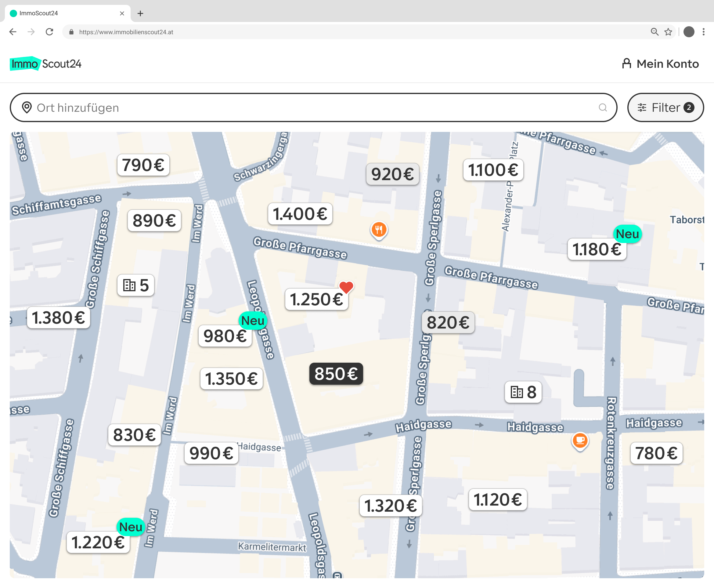Open a new browser tab
This screenshot has width=714, height=588.
click(140, 13)
